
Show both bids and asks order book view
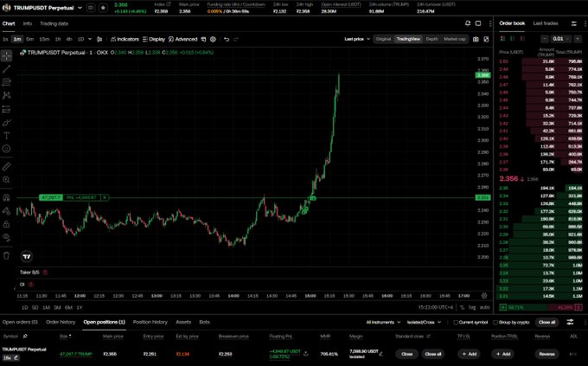[x=503, y=39]
